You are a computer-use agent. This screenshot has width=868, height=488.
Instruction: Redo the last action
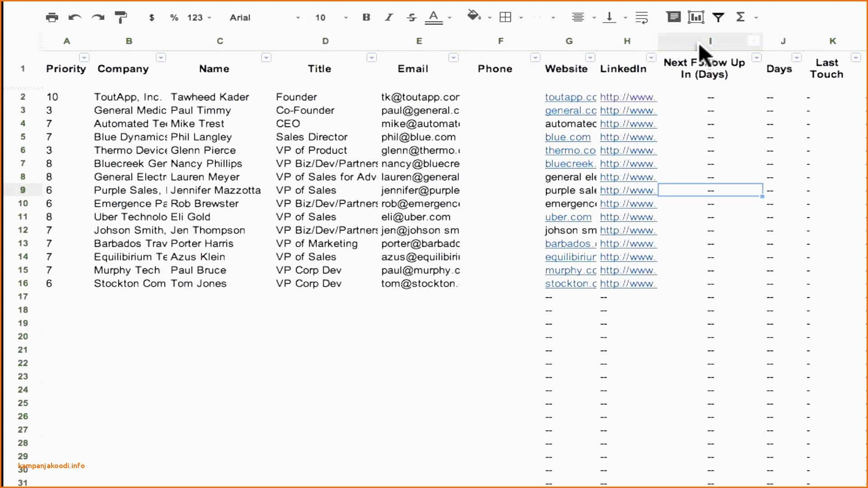coord(98,17)
